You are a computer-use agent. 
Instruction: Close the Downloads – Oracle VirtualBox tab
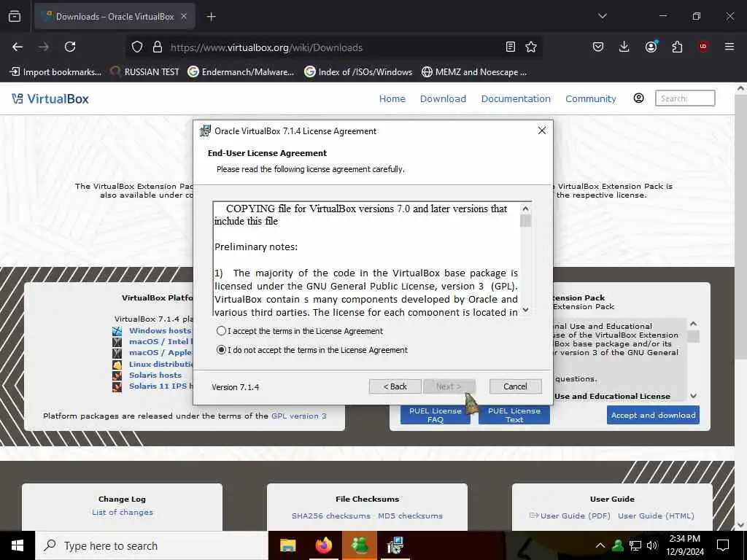(x=184, y=17)
